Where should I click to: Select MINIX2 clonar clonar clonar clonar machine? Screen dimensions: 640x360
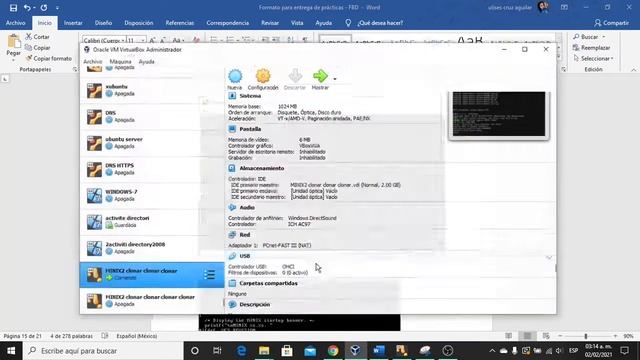152,301
